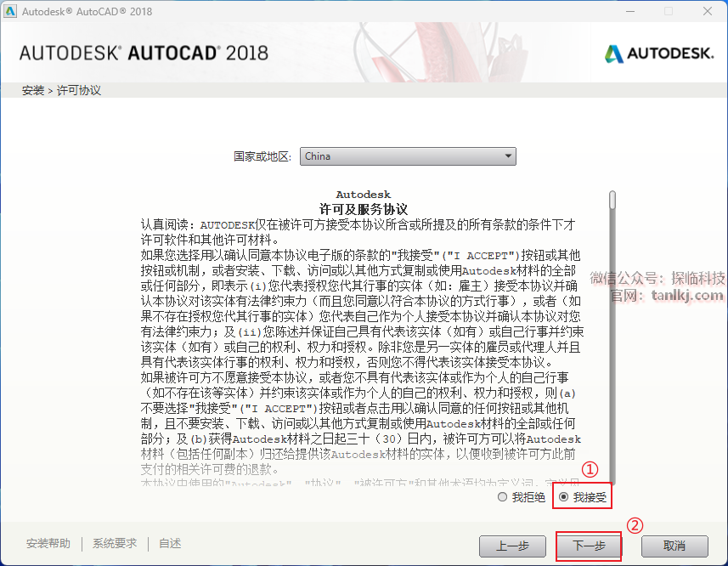Click the 国家或地区 label
Image resolution: width=728 pixels, height=566 pixels.
pos(262,156)
